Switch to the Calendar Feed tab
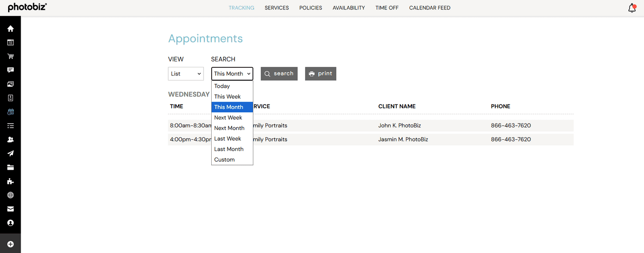Image resolution: width=644 pixels, height=253 pixels. pos(430,8)
